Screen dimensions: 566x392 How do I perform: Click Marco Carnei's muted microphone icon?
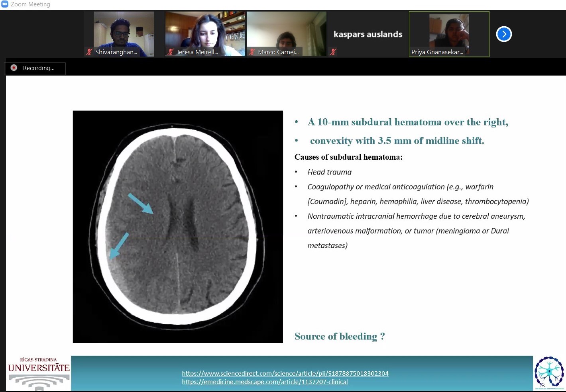[x=252, y=52]
